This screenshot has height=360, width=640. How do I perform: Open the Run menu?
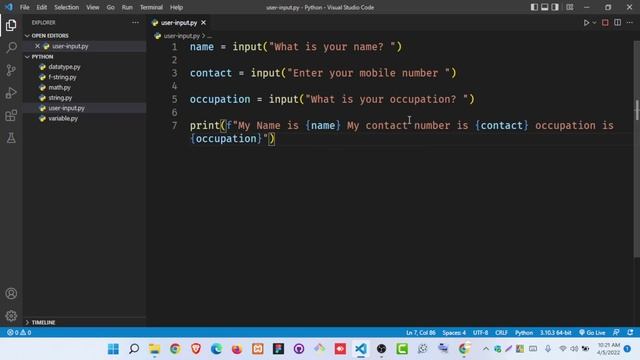pyautogui.click(x=127, y=7)
